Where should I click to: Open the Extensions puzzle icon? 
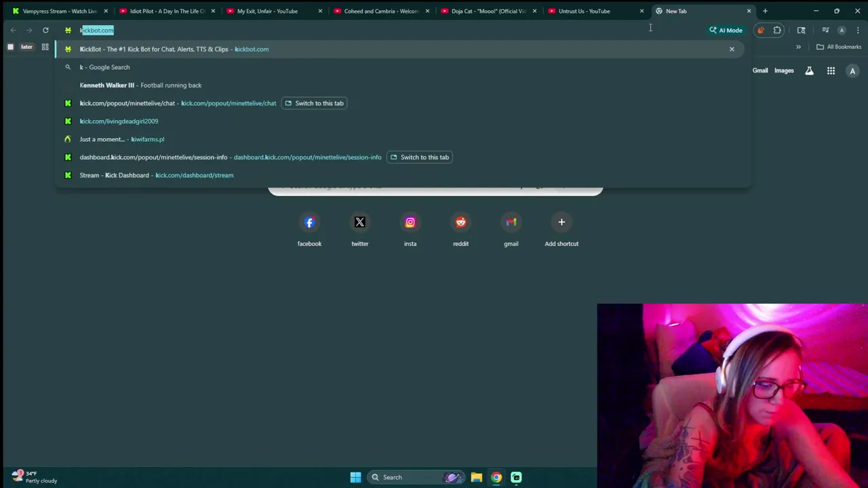(x=777, y=30)
